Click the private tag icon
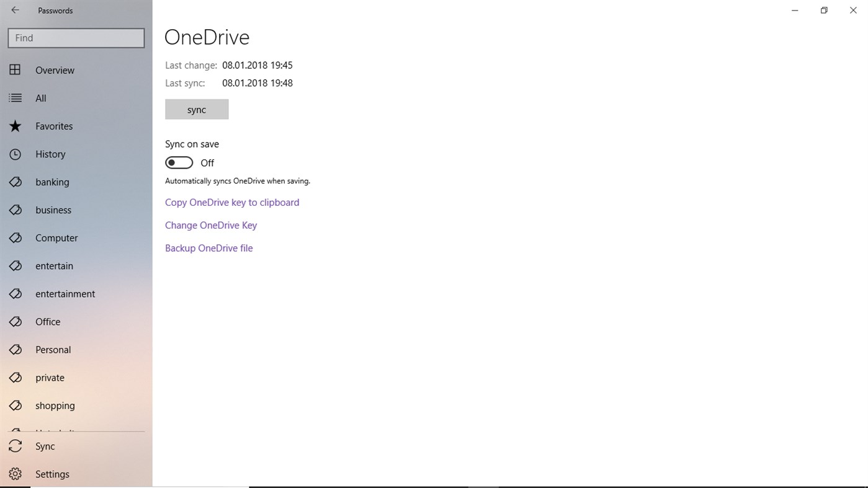The width and height of the screenshot is (868, 488). [x=15, y=377]
